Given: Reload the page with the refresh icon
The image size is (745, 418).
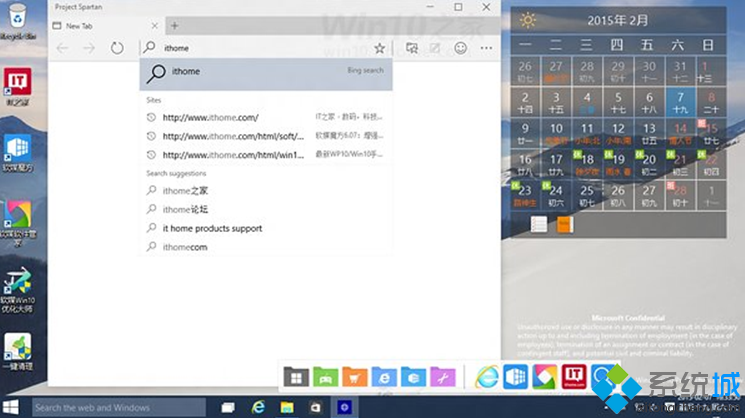Looking at the screenshot, I should click(x=117, y=48).
